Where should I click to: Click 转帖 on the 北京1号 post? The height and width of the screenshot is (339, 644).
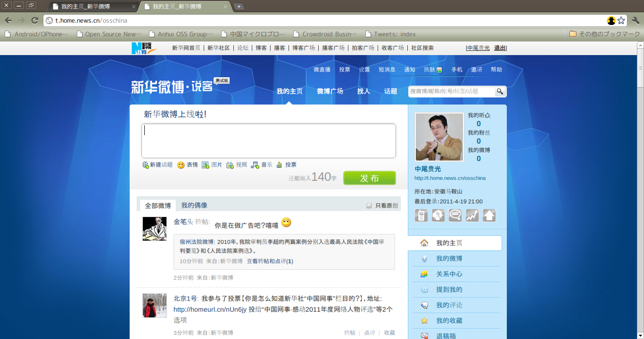[x=350, y=333]
